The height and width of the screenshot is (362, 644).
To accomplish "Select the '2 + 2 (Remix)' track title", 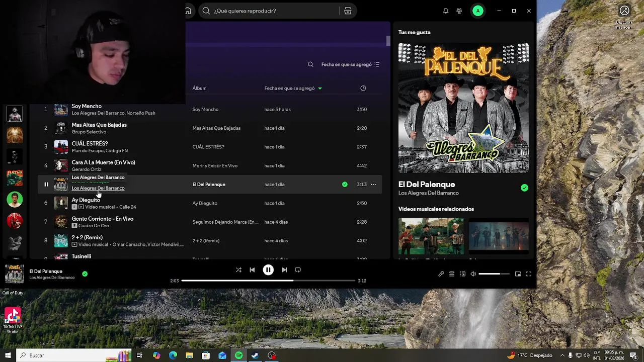I will tap(87, 237).
